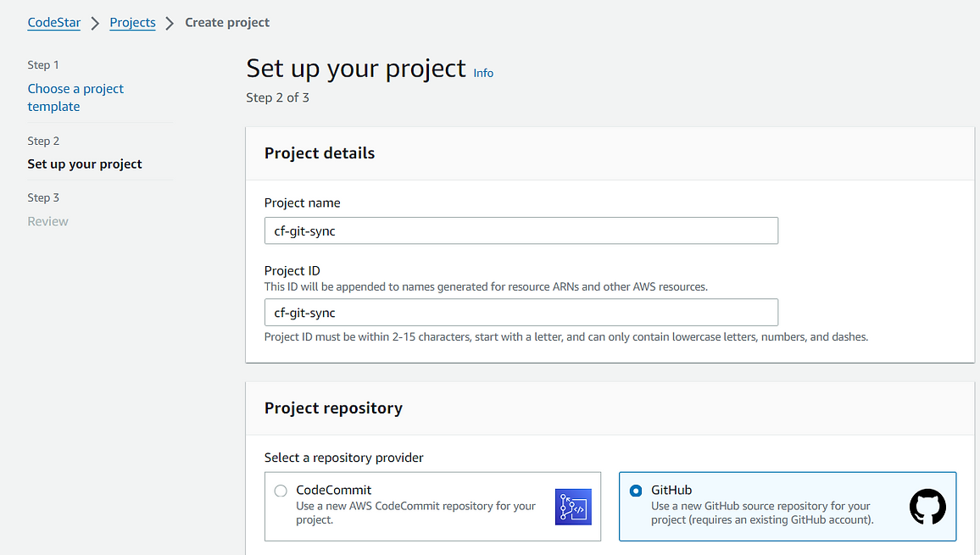The width and height of the screenshot is (980, 555).
Task: Click the Project ID character-rules hint text
Action: pyautogui.click(x=566, y=337)
